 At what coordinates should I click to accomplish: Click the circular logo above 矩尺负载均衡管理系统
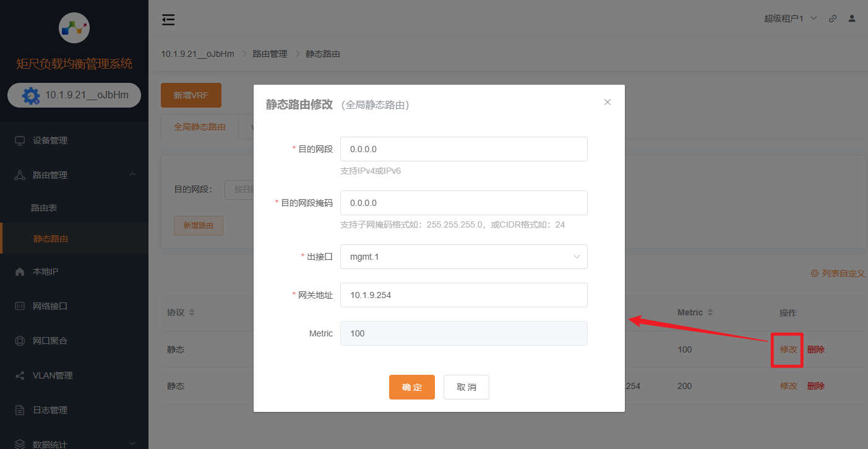click(74, 28)
